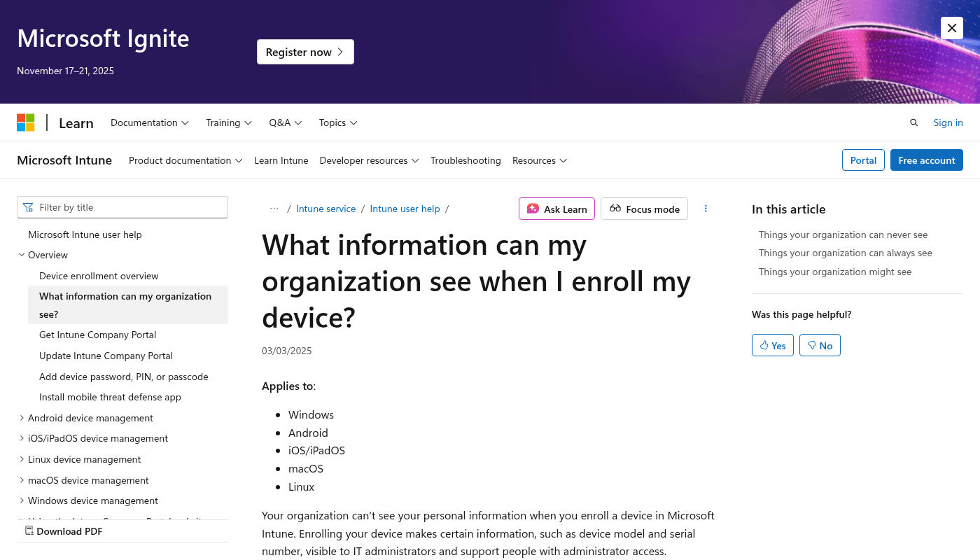The height and width of the screenshot is (560, 980).
Task: Open the Documentation dropdown menu
Action: 149,122
